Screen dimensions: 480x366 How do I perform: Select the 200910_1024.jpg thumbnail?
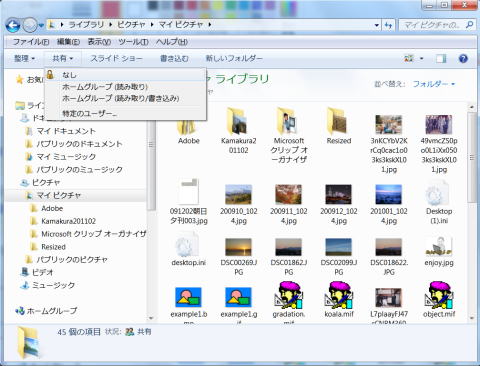pyautogui.click(x=238, y=194)
